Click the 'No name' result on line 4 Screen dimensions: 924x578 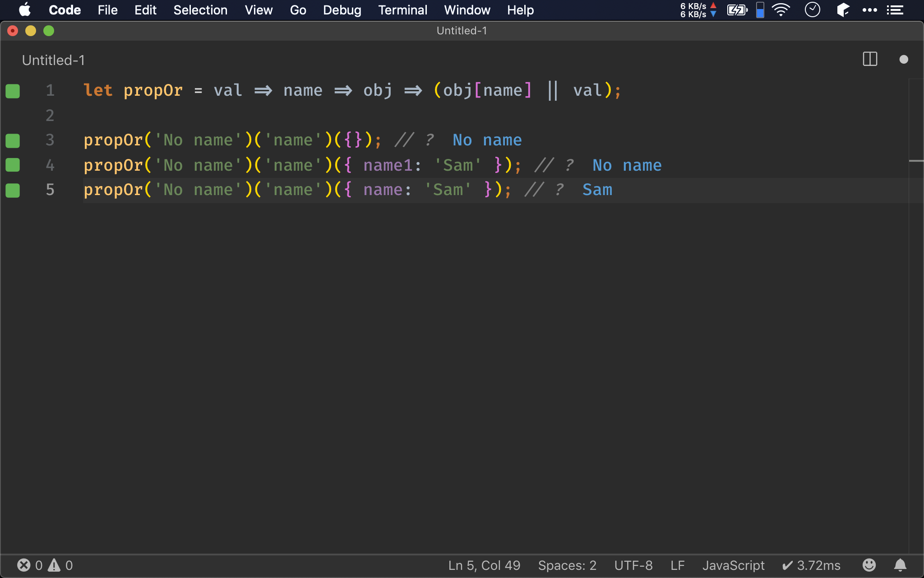pos(627,165)
